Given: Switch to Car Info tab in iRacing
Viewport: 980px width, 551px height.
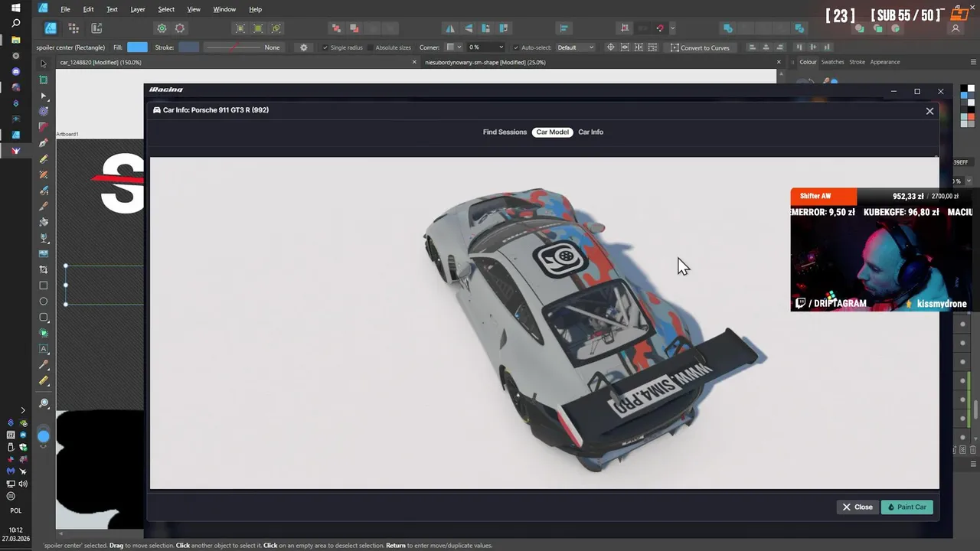Looking at the screenshot, I should click(590, 132).
